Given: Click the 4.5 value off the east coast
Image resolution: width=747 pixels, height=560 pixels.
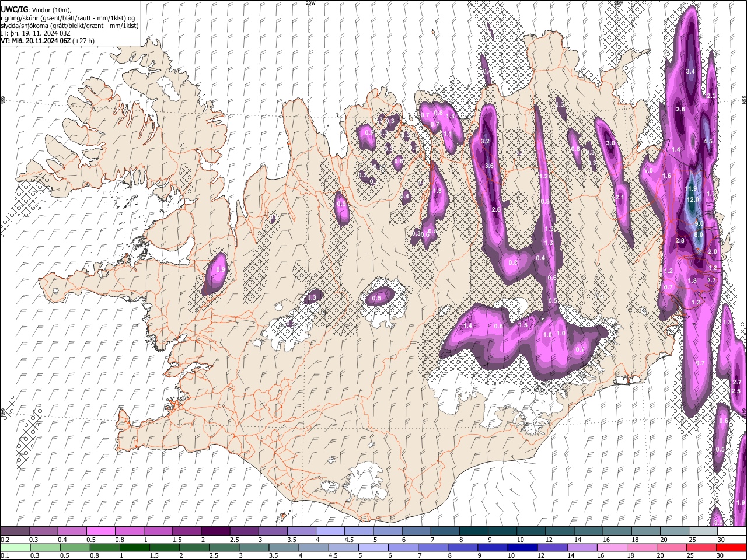Looking at the screenshot, I should [708, 141].
